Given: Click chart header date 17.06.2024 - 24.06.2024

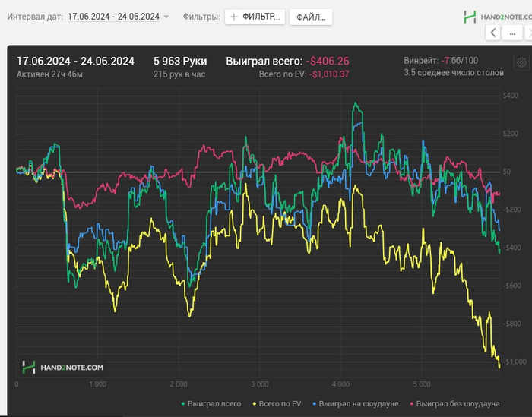Looking at the screenshot, I should coord(75,61).
